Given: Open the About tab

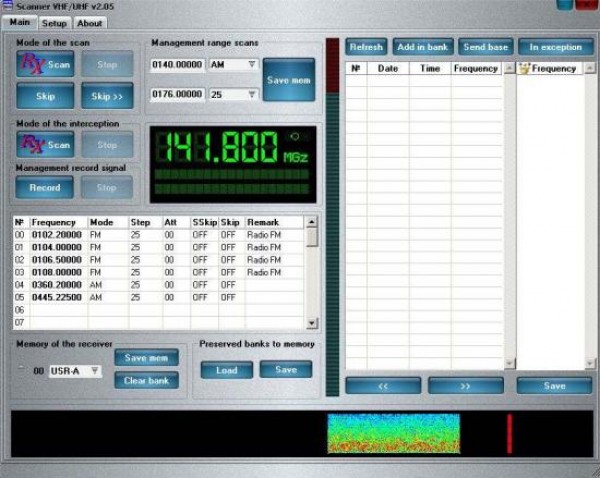Looking at the screenshot, I should [x=90, y=23].
